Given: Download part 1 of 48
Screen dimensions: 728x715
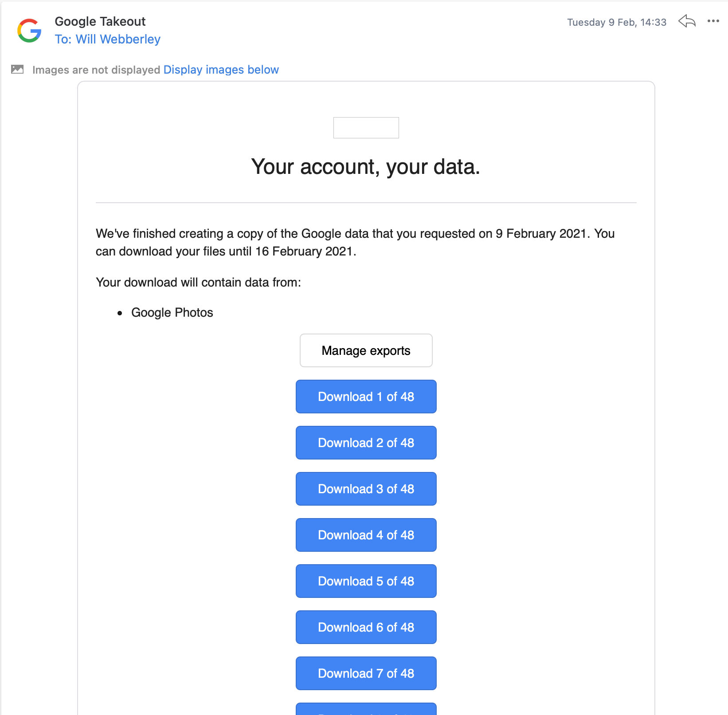Looking at the screenshot, I should click(366, 396).
